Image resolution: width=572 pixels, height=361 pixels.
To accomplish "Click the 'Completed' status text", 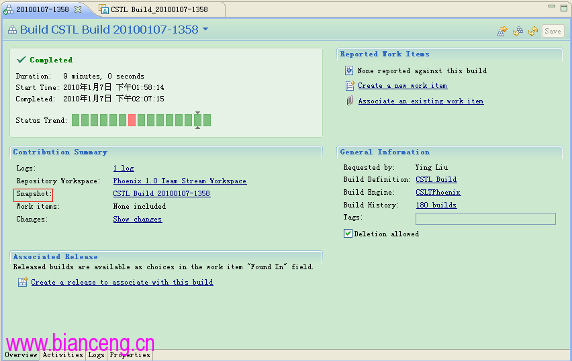I will point(51,60).
